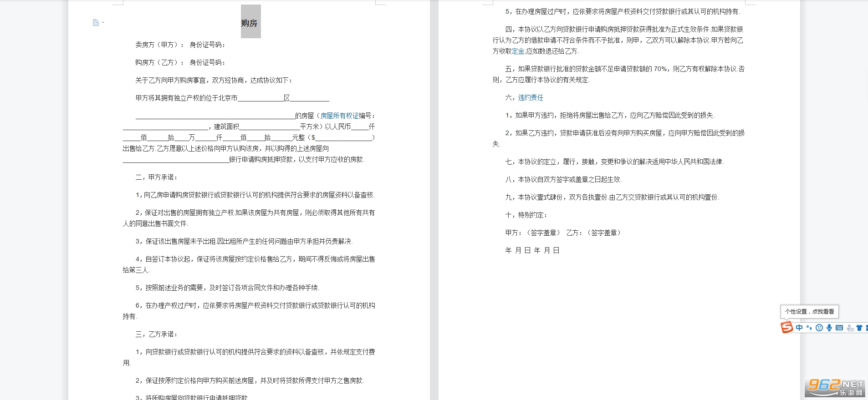
Task: Open the soft keyboard icon
Action: pyautogui.click(x=839, y=328)
